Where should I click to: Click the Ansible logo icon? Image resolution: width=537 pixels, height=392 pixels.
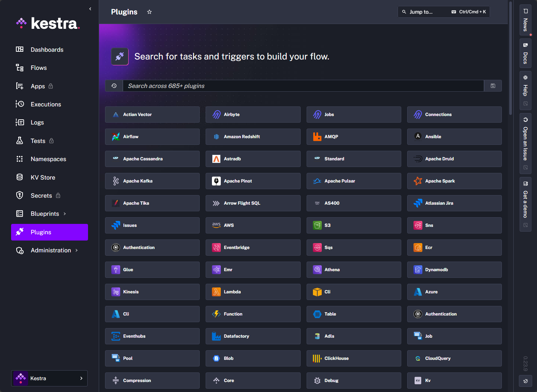click(x=418, y=137)
